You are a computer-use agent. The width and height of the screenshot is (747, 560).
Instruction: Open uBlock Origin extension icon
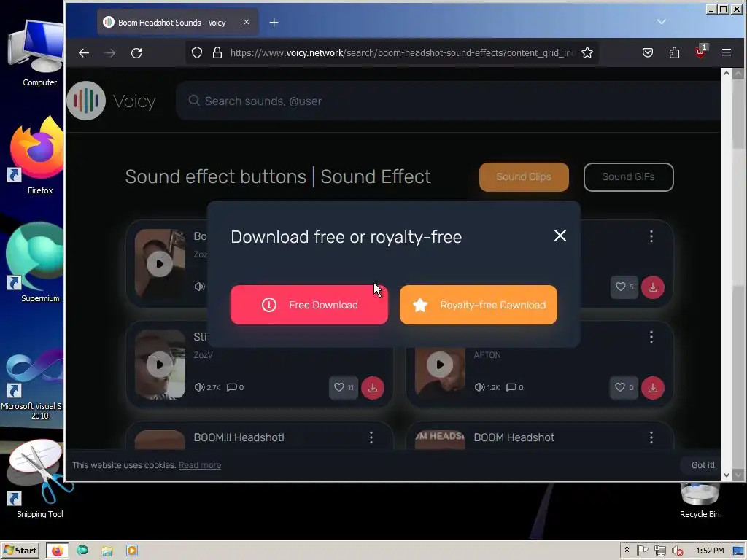(700, 52)
